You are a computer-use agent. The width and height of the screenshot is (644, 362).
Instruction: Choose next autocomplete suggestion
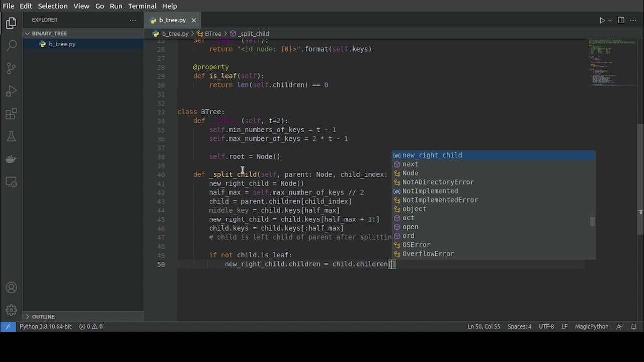(x=494, y=164)
